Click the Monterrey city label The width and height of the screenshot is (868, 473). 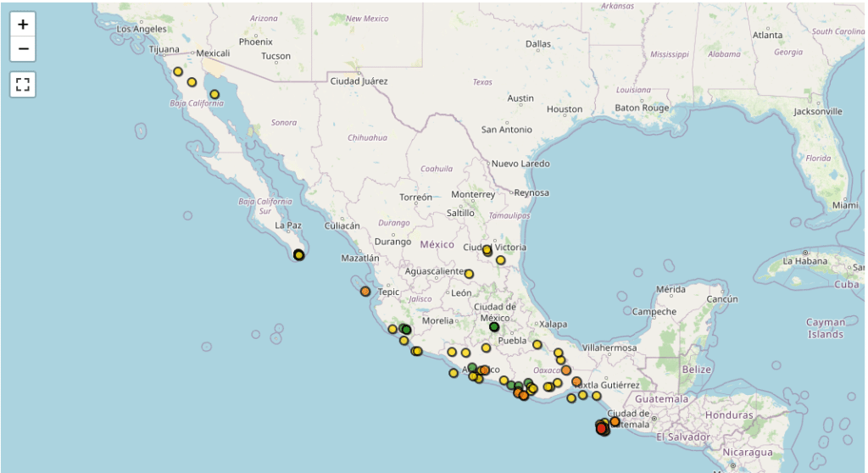(473, 194)
